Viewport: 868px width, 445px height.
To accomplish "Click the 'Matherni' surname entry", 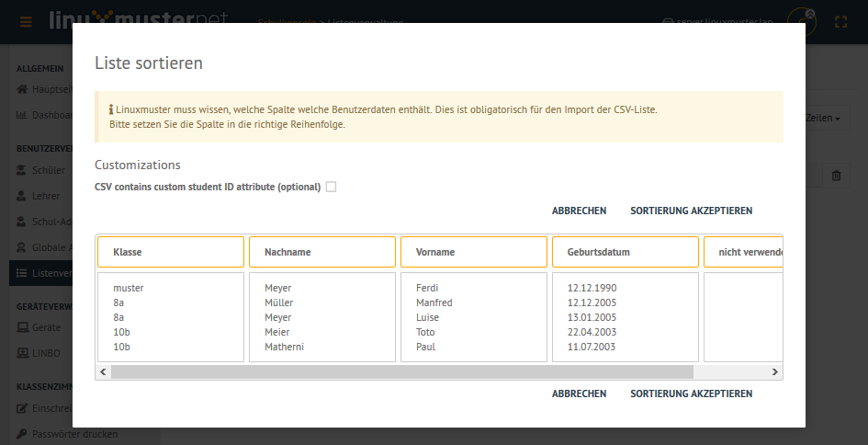I will pyautogui.click(x=284, y=347).
